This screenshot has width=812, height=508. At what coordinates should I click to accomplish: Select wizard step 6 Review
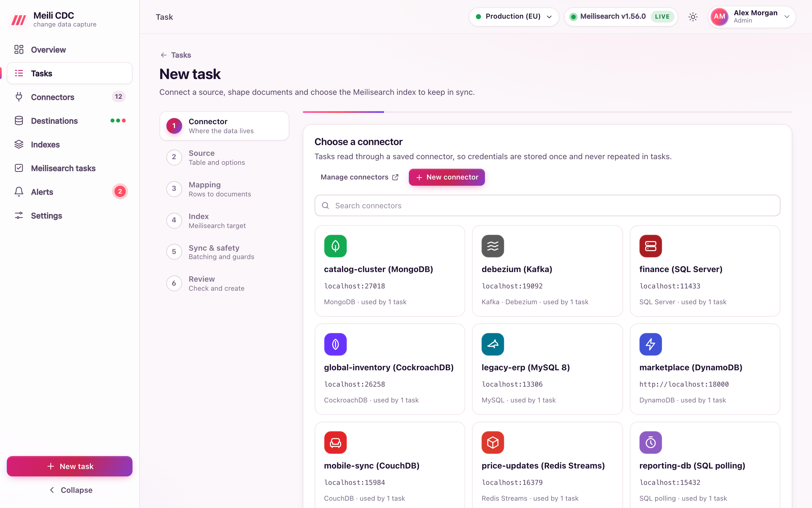click(x=224, y=284)
